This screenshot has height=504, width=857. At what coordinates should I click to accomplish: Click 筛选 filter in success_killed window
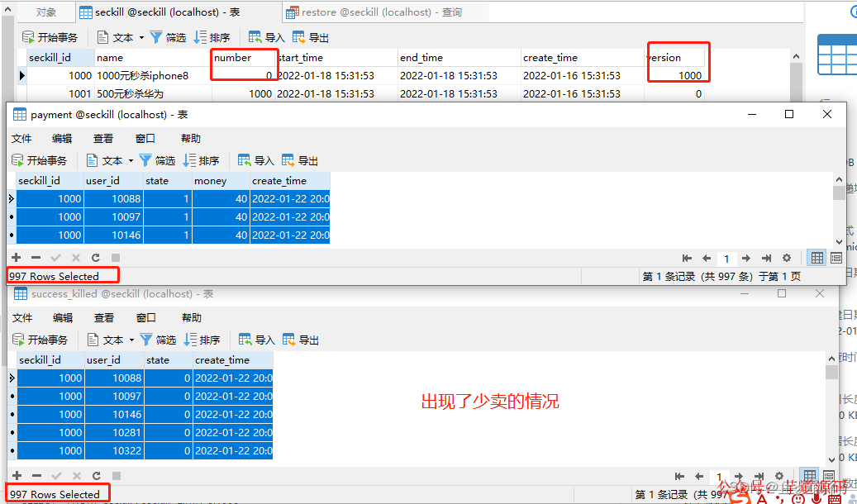[x=158, y=340]
